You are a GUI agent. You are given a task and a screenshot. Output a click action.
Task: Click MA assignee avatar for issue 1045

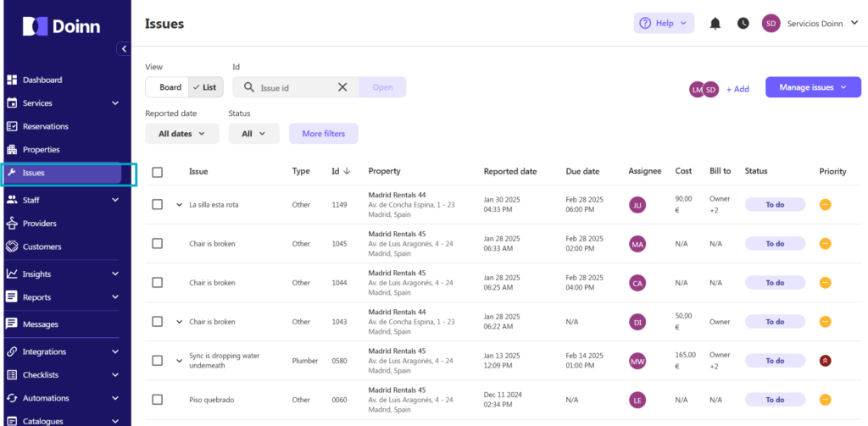click(x=637, y=243)
